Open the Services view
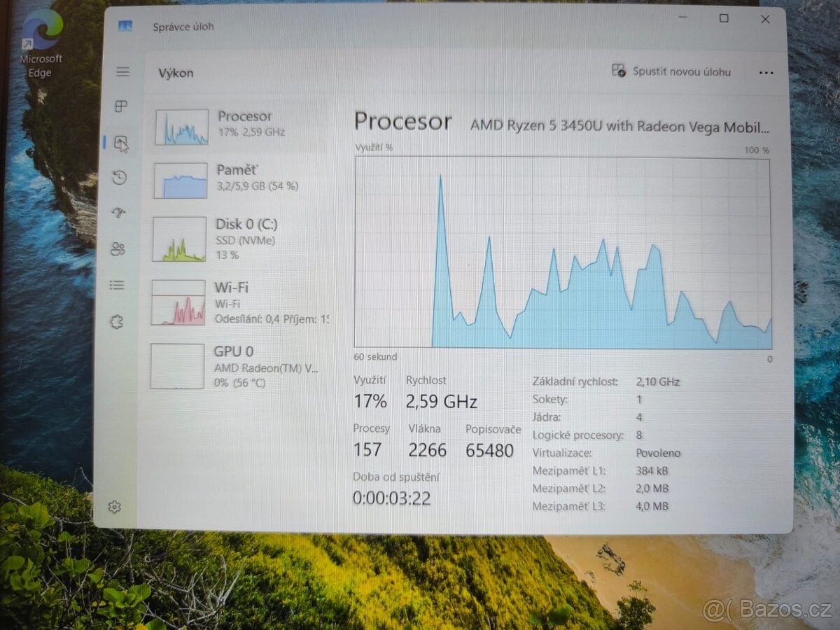 (118, 321)
